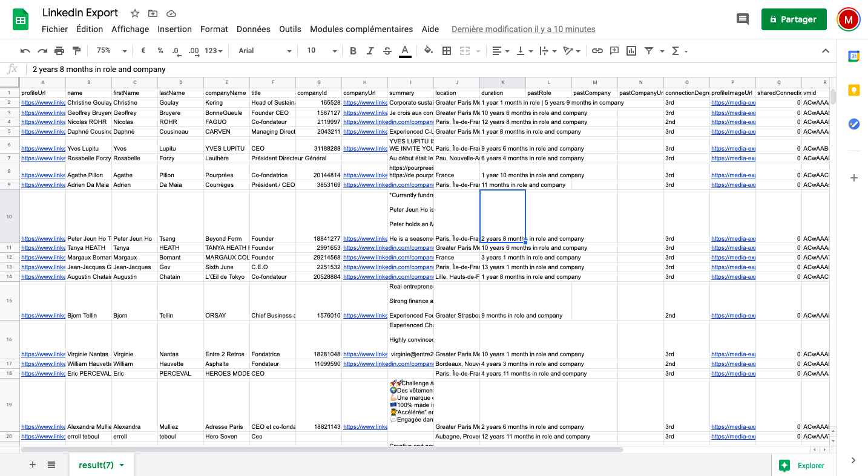Click the horizontal scrollbar

coord(321,449)
